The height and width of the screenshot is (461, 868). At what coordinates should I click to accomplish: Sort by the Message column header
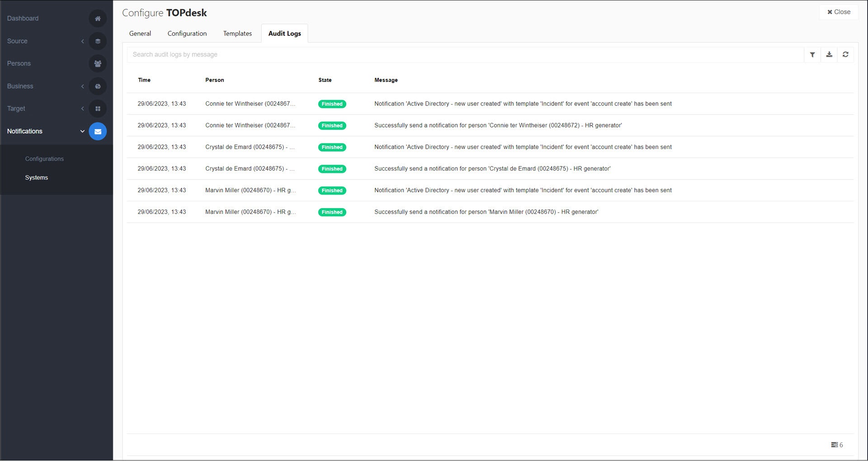click(x=386, y=80)
